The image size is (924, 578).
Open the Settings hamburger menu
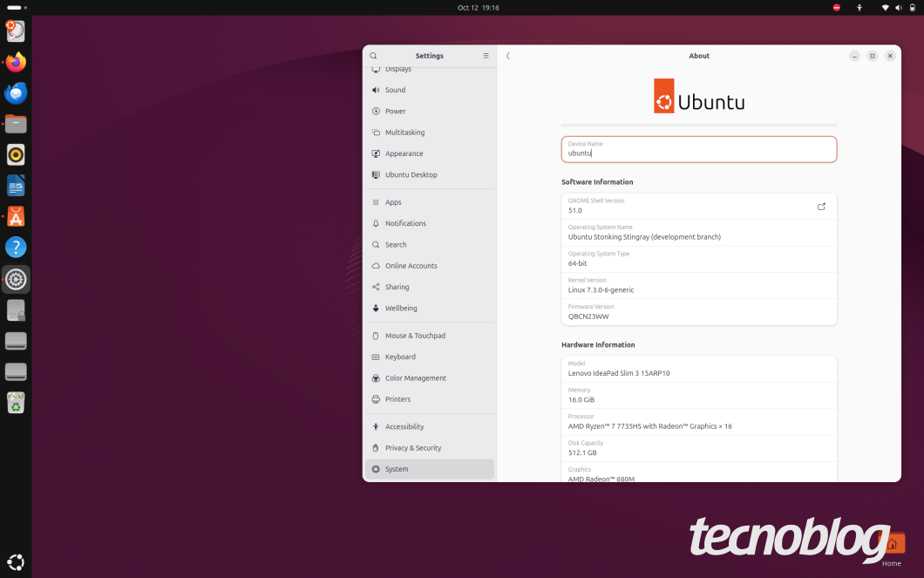pyautogui.click(x=486, y=56)
